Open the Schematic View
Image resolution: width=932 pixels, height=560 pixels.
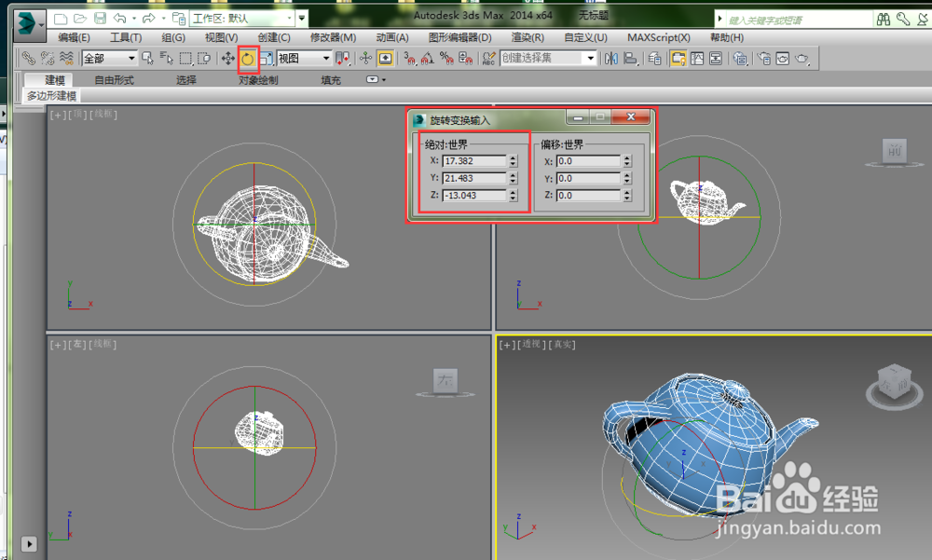click(x=716, y=59)
